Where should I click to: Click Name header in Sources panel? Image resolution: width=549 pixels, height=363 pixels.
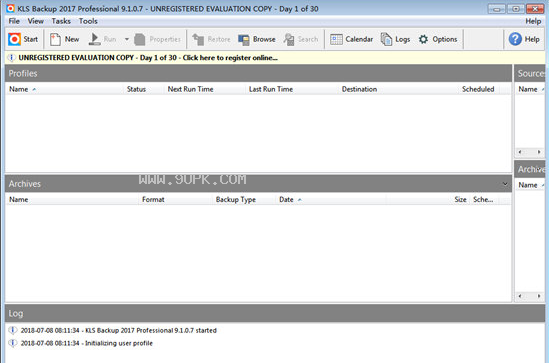tap(528, 89)
